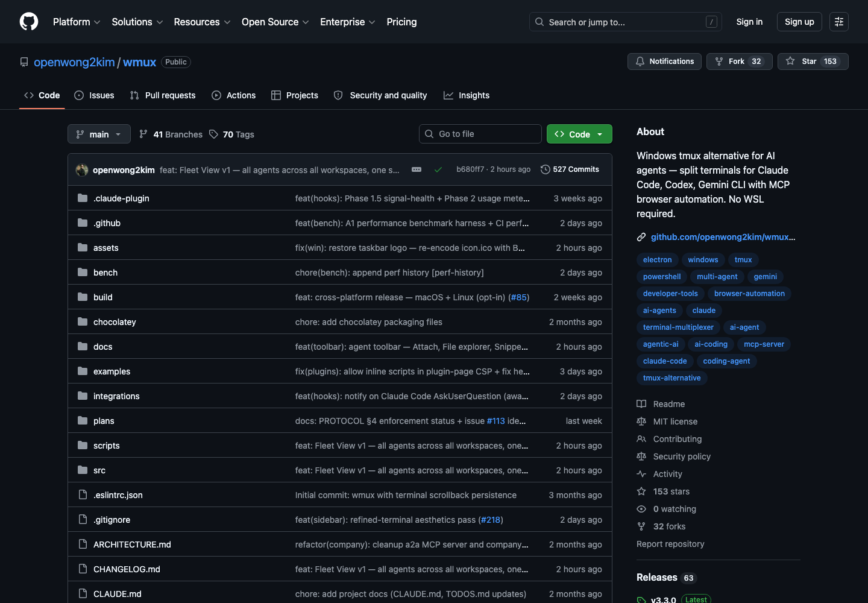
Task: Open the Security and quality tab
Action: coord(380,95)
